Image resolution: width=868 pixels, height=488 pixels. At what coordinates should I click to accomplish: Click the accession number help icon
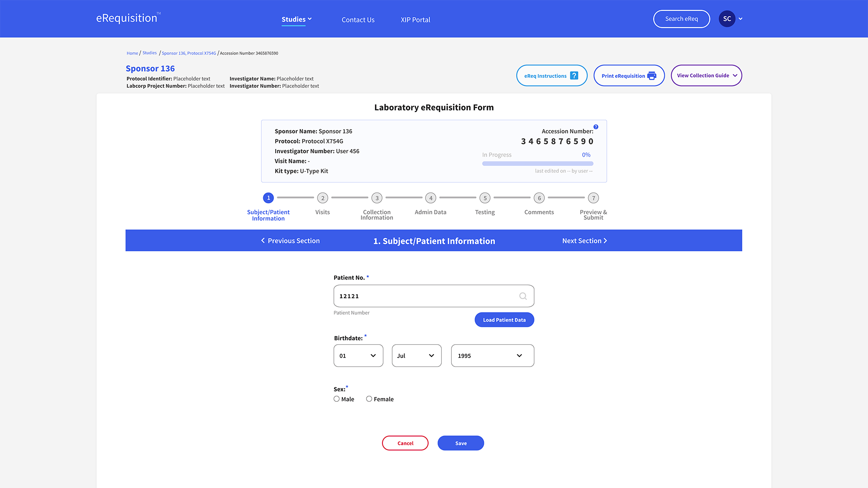click(x=596, y=127)
